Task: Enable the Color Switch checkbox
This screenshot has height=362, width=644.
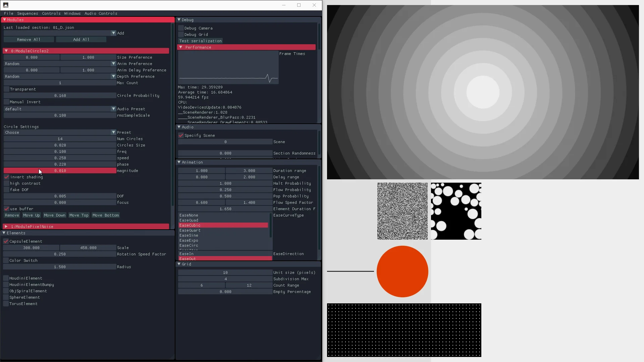Action: (x=6, y=260)
